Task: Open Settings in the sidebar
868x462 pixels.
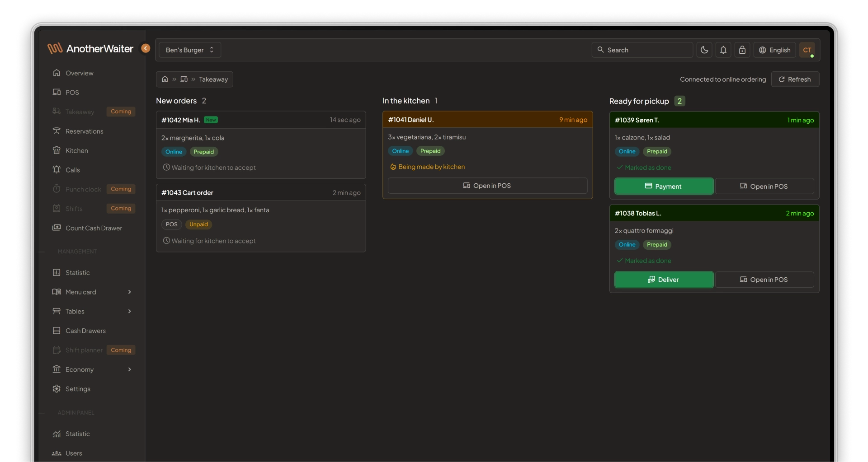Action: pos(94,389)
